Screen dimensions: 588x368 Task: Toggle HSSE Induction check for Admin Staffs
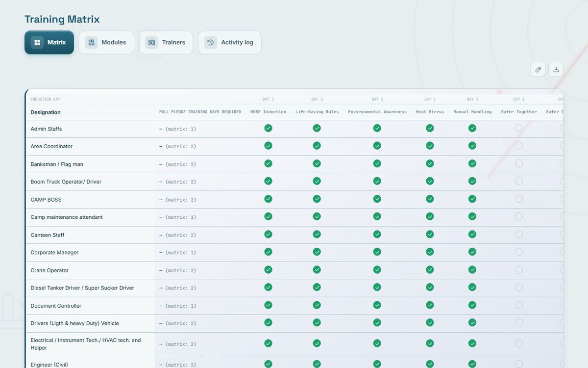pos(268,128)
